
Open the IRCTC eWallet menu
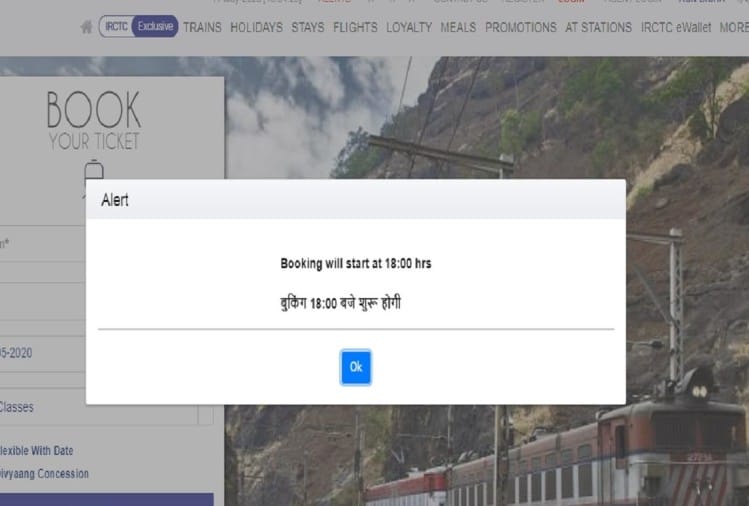click(x=675, y=27)
